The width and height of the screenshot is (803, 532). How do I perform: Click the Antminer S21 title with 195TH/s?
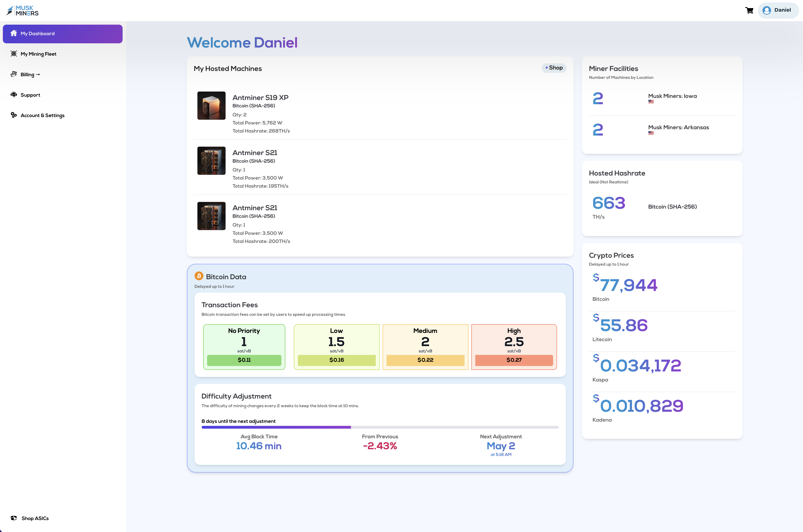pyautogui.click(x=255, y=153)
